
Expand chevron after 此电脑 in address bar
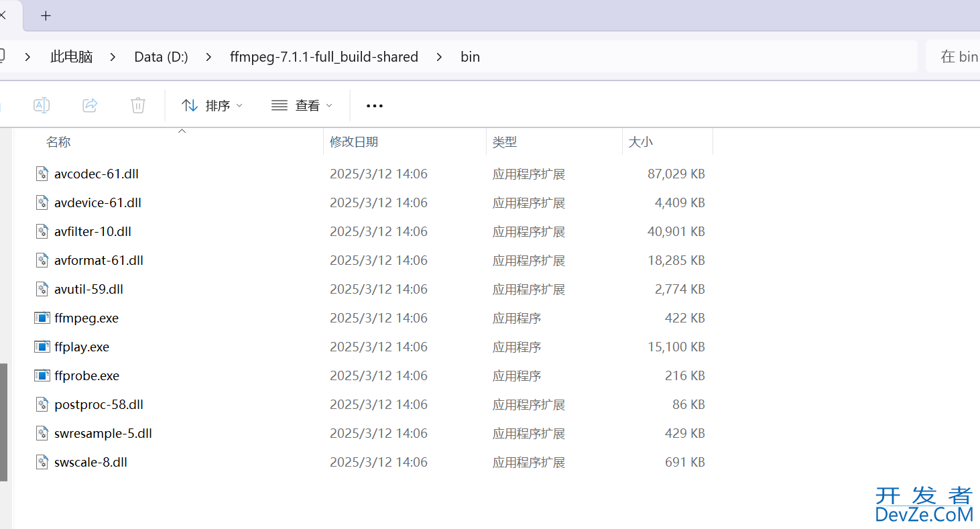[x=113, y=57]
